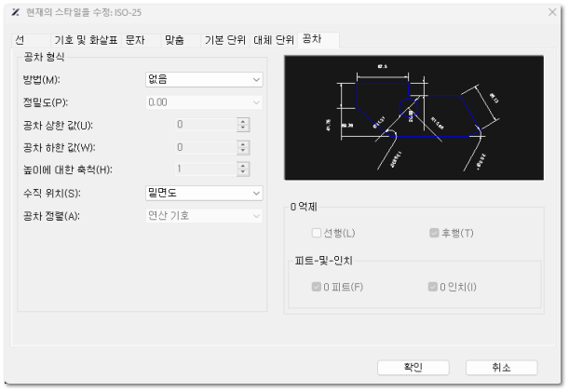Open the 기본 단위 tab
This screenshot has height=392, width=569.
tap(224, 40)
